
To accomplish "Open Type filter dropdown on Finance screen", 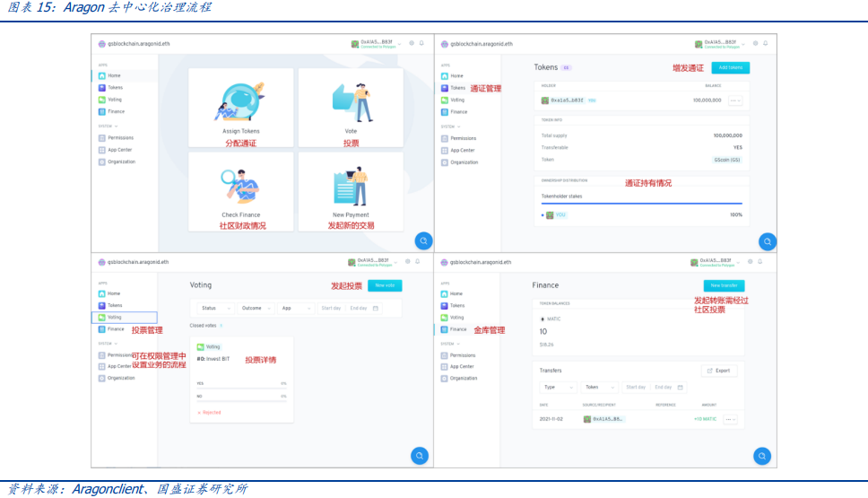I will [x=558, y=388].
